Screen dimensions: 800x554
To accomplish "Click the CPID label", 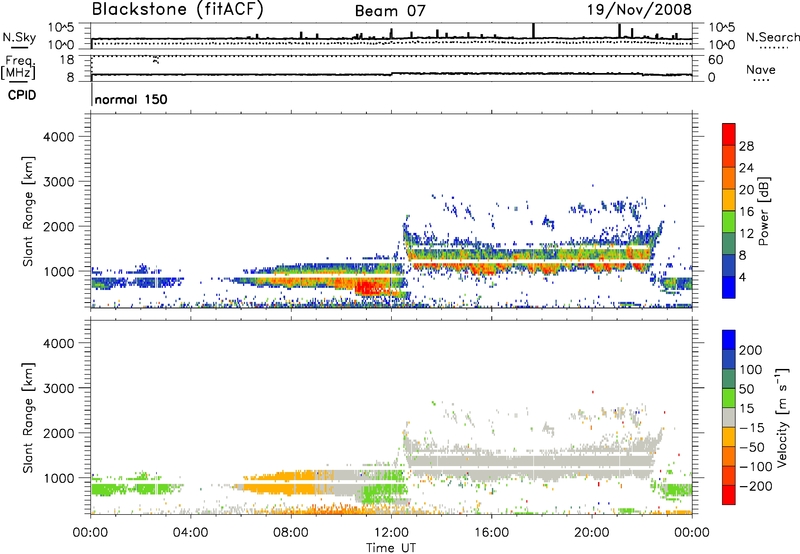I will pyautogui.click(x=22, y=95).
